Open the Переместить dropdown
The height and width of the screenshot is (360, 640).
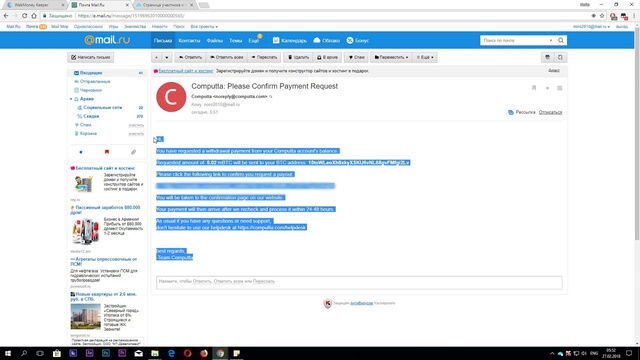click(391, 57)
